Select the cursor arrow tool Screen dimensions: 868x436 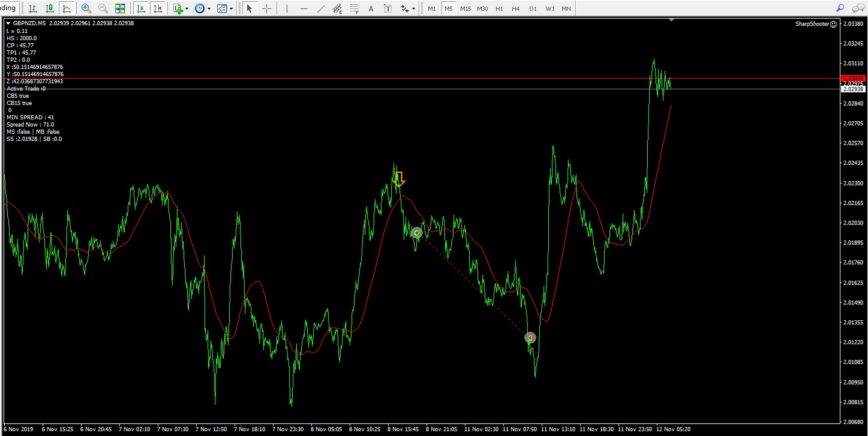tap(250, 8)
